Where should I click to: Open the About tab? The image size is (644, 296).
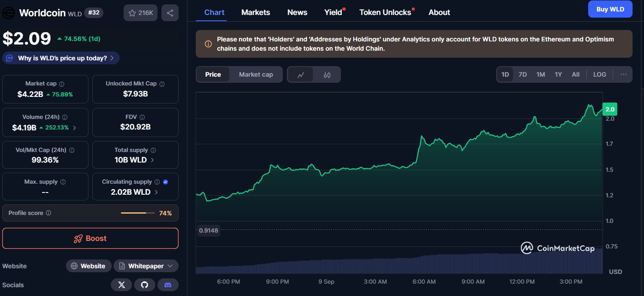(439, 12)
